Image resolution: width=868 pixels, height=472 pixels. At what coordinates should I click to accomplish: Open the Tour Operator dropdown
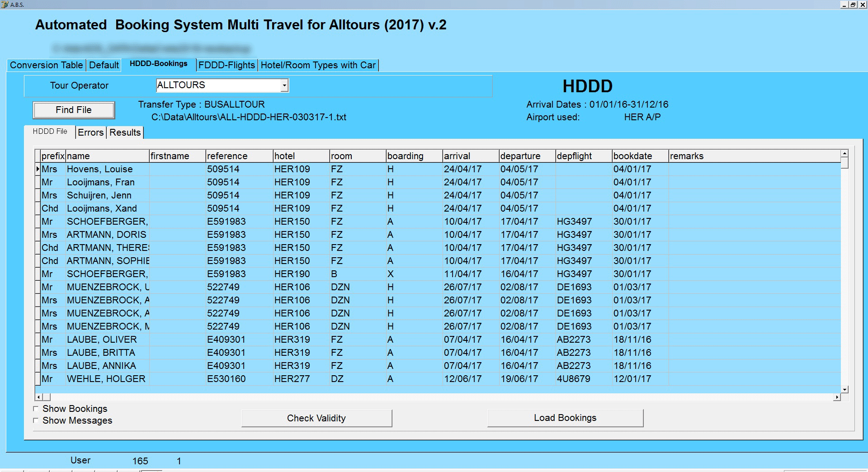point(284,85)
